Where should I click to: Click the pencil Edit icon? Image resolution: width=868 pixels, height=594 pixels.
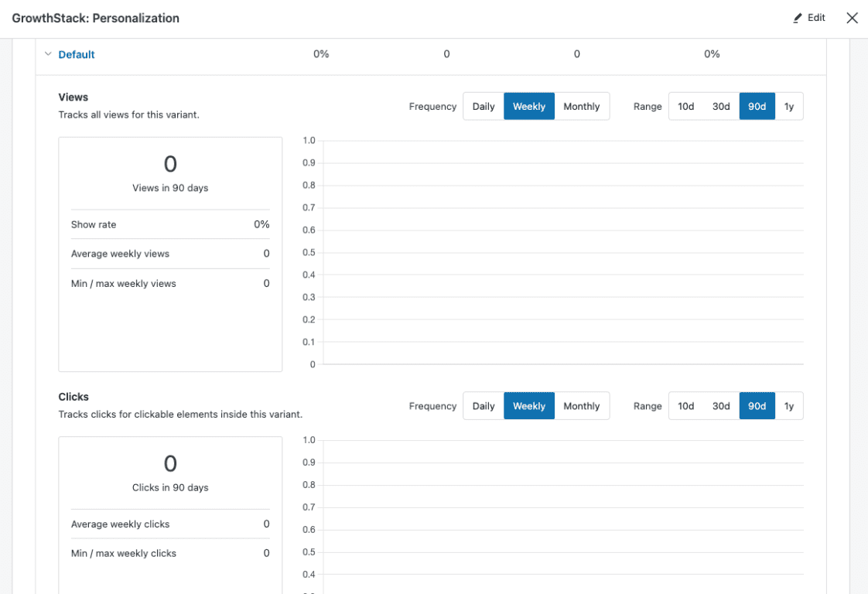pos(798,18)
